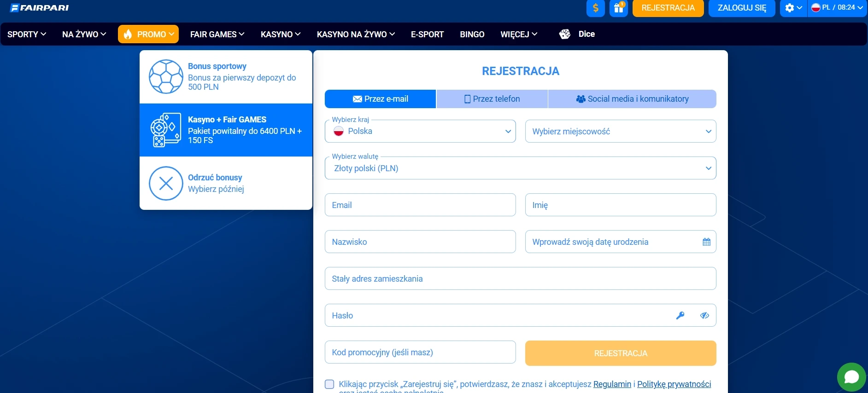Click the people icon on Social media tab
868x393 pixels.
581,99
